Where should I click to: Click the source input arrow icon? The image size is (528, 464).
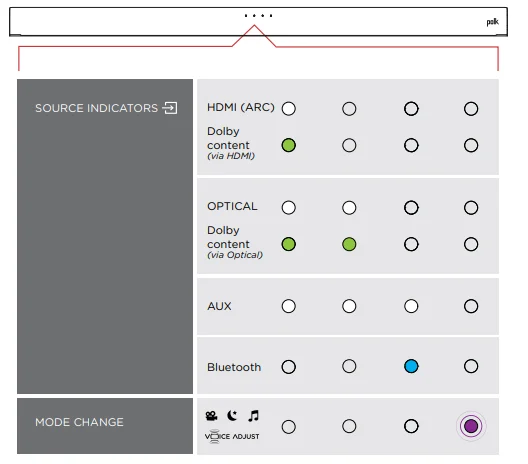point(170,108)
